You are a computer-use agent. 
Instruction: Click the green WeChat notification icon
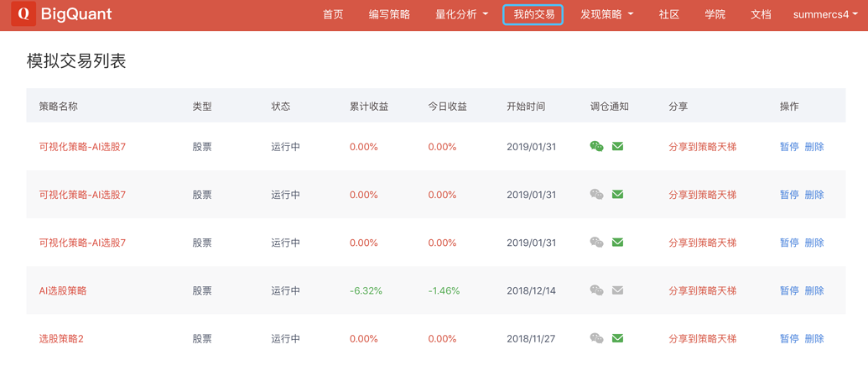pos(597,147)
